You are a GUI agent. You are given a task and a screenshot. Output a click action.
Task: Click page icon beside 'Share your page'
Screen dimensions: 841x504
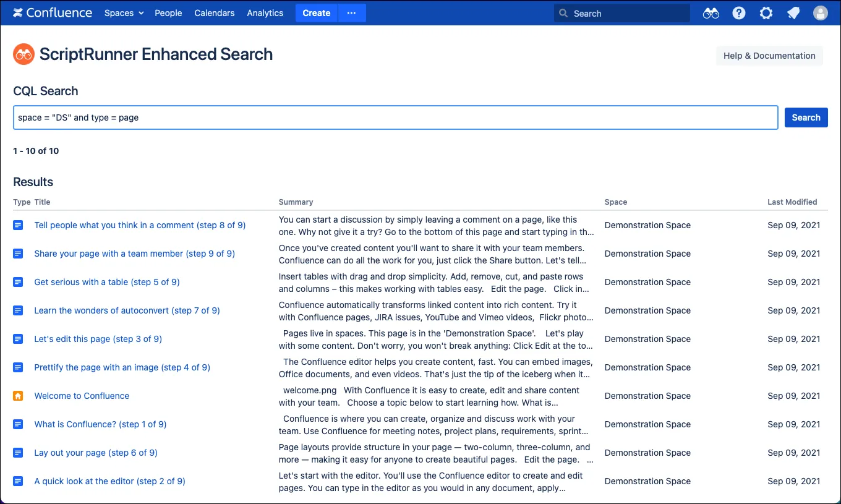point(18,254)
